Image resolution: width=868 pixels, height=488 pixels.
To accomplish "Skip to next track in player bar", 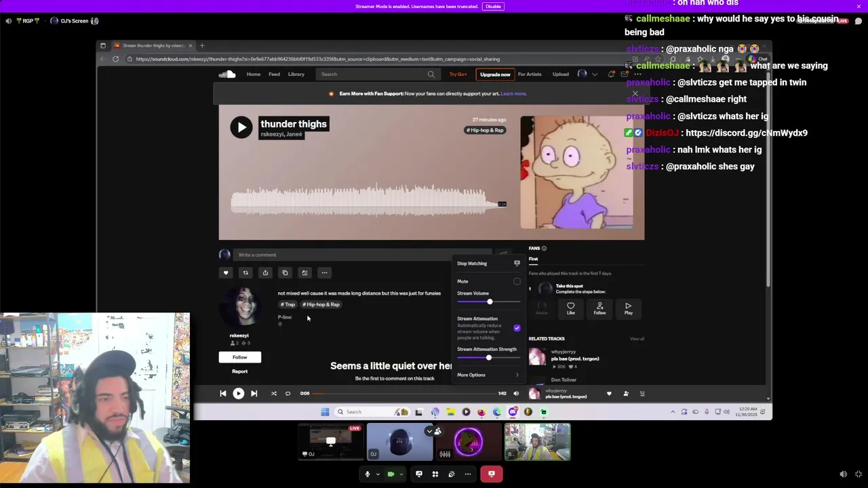I will coord(254,394).
